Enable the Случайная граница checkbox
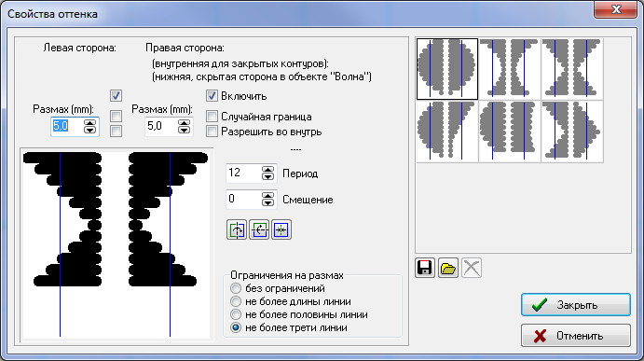The height and width of the screenshot is (361, 644). (x=212, y=117)
